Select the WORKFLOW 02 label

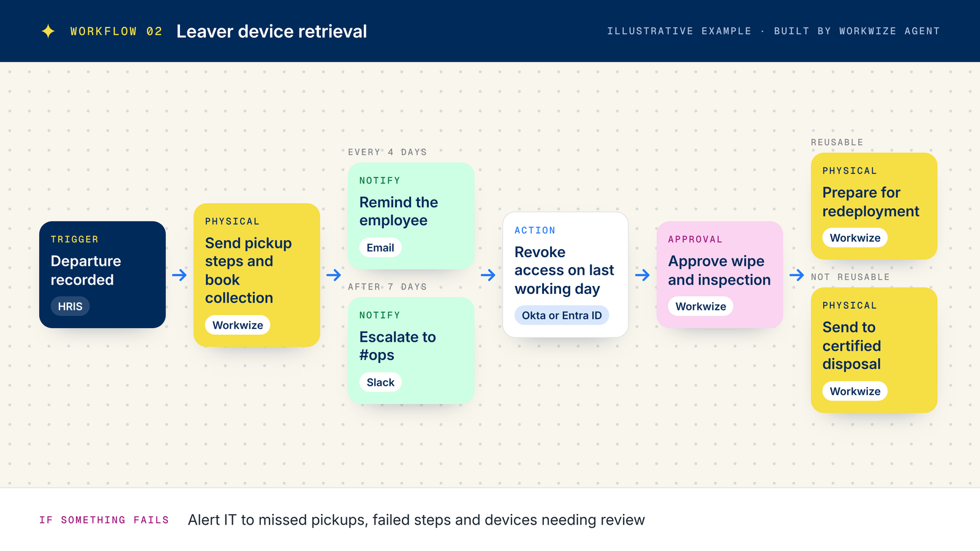(x=116, y=31)
